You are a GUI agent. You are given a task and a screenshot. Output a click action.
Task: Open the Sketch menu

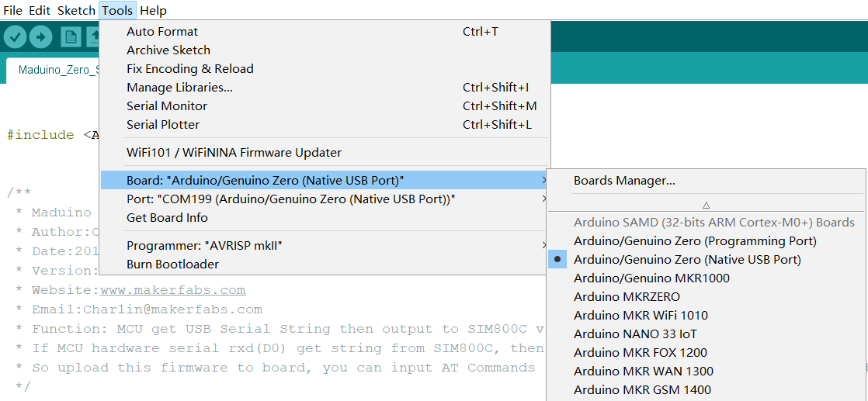(76, 11)
